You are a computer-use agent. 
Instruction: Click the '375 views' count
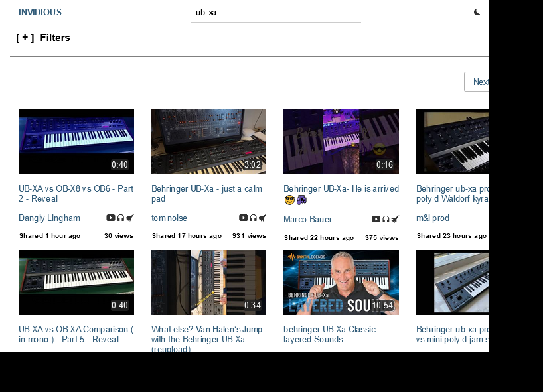[x=382, y=238]
